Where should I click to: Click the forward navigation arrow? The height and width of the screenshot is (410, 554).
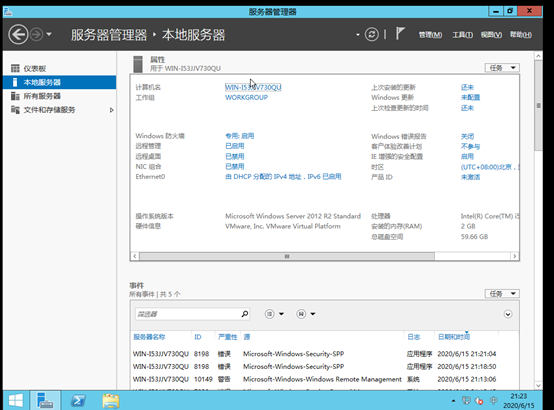[37, 35]
